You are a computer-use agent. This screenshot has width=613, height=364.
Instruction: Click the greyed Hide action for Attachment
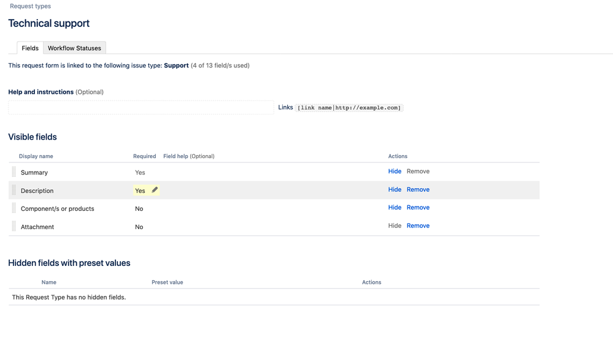point(395,226)
